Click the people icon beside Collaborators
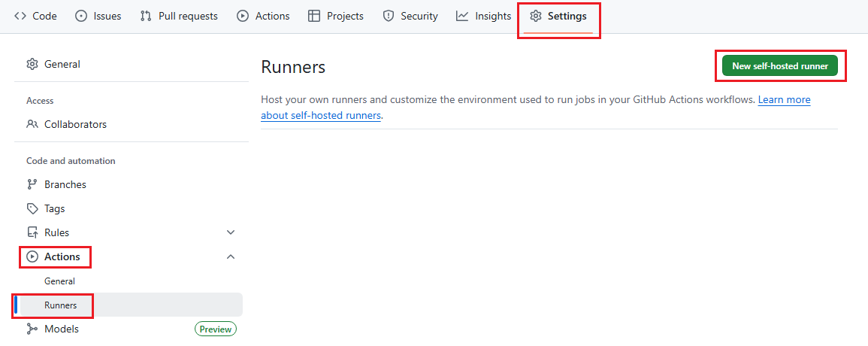 pyautogui.click(x=32, y=124)
